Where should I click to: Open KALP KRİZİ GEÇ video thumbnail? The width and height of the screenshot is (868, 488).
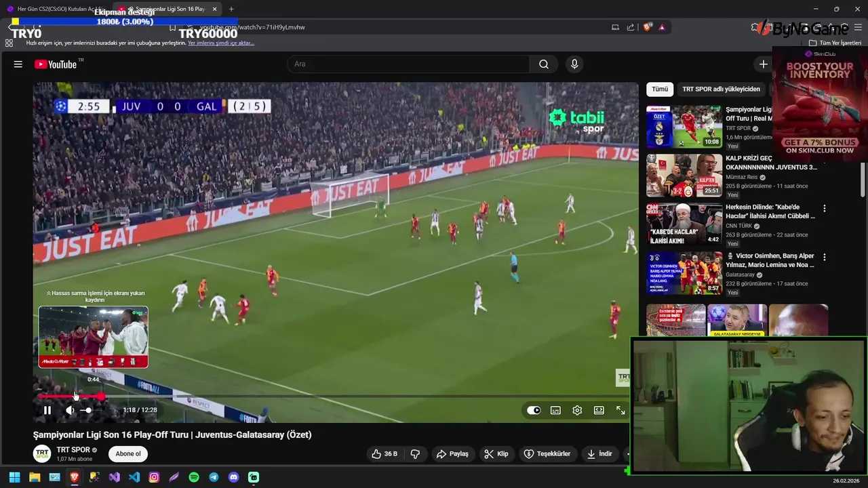pos(684,175)
